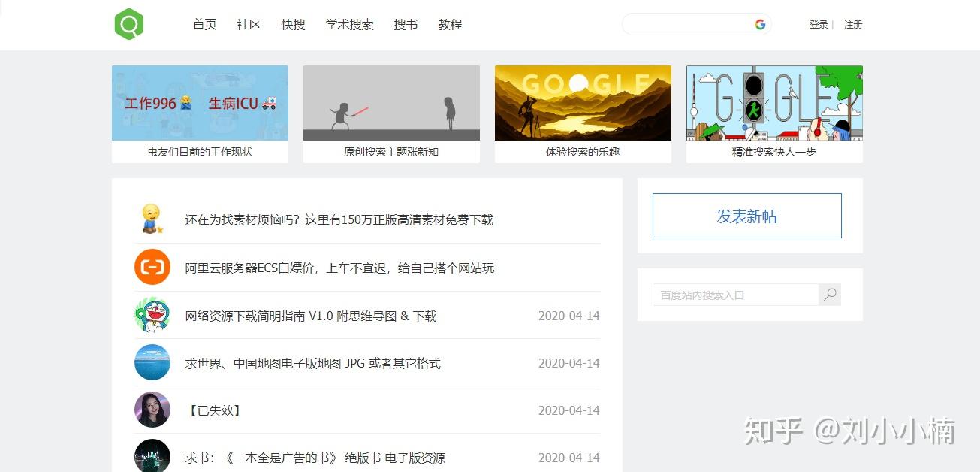
Task: Open the 学术搜索 nav item
Action: (350, 24)
